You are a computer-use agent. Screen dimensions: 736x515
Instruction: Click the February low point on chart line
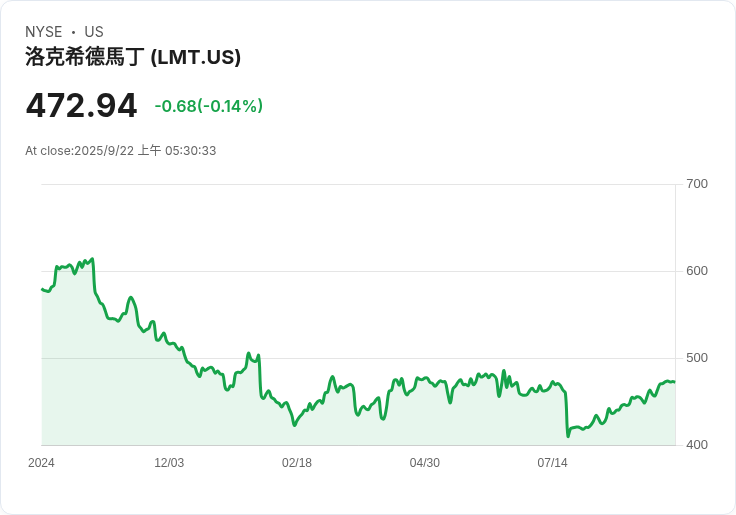(x=294, y=425)
